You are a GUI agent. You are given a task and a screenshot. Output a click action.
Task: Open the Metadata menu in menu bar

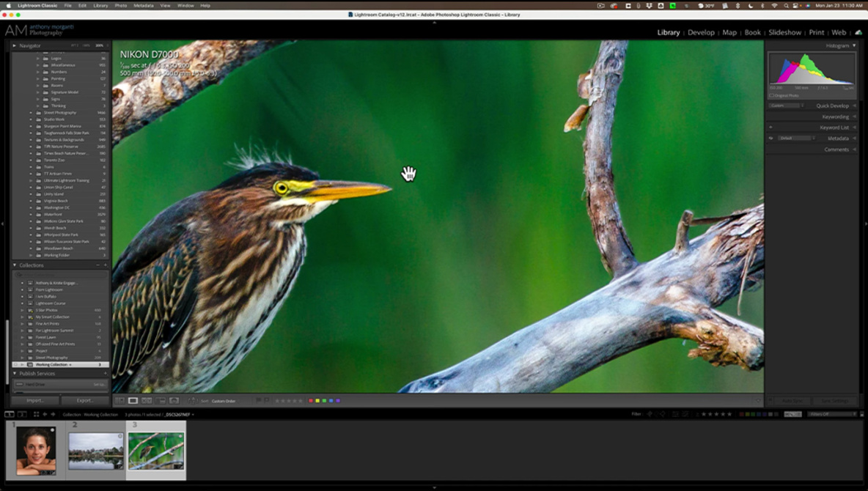tap(144, 6)
